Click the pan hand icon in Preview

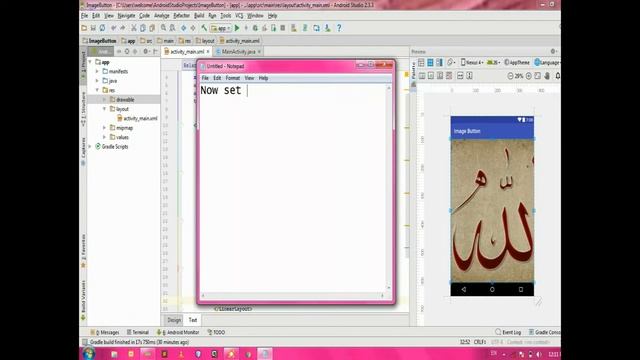pyautogui.click(x=547, y=76)
